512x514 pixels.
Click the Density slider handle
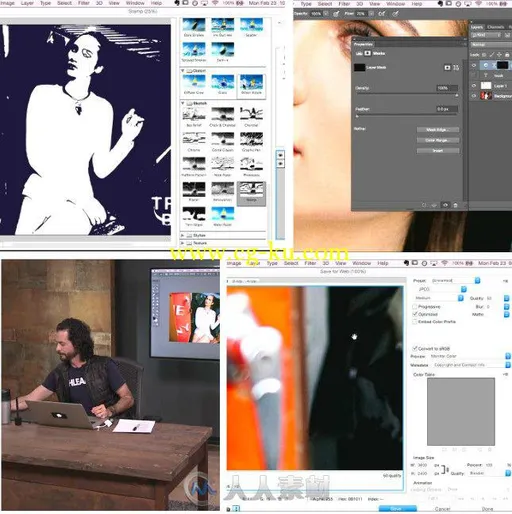pyautogui.click(x=456, y=96)
